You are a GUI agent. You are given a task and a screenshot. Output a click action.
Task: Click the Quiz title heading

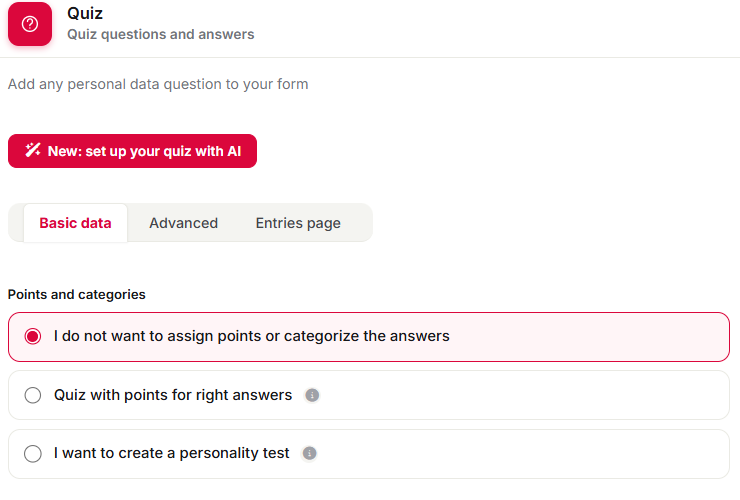point(85,13)
